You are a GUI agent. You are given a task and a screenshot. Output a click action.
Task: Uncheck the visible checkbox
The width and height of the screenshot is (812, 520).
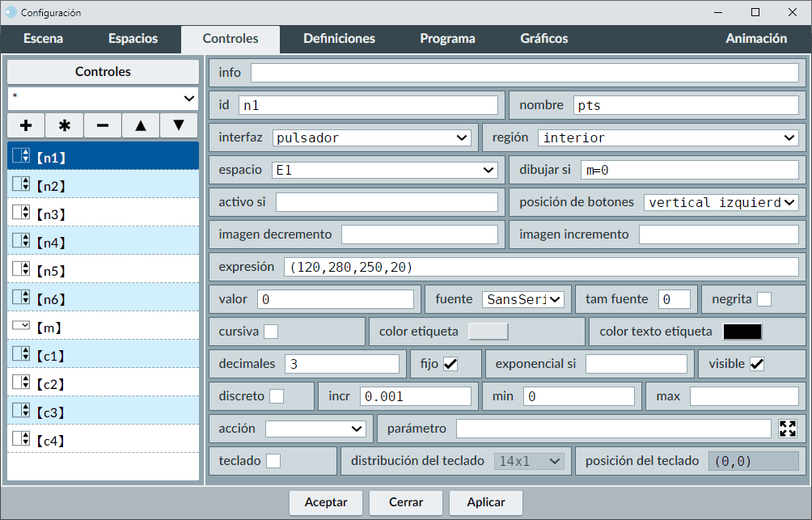click(x=757, y=364)
